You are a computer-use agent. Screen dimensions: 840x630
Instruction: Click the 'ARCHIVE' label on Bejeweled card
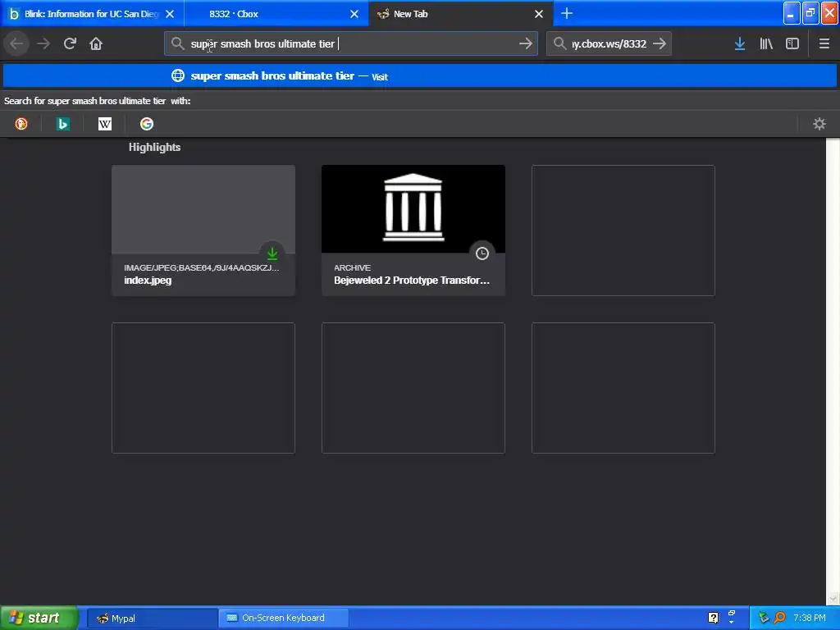tap(352, 268)
